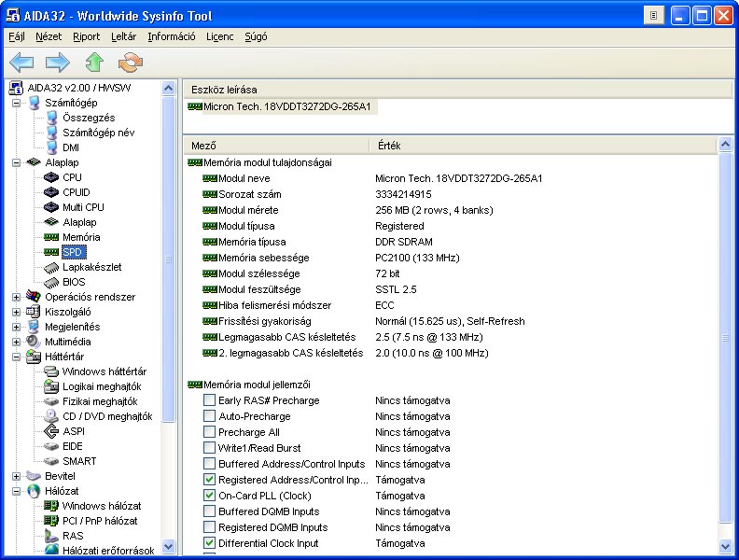Click the Operációs rendszer Windows flag icon
This screenshot has height=560, width=739.
coord(33,297)
